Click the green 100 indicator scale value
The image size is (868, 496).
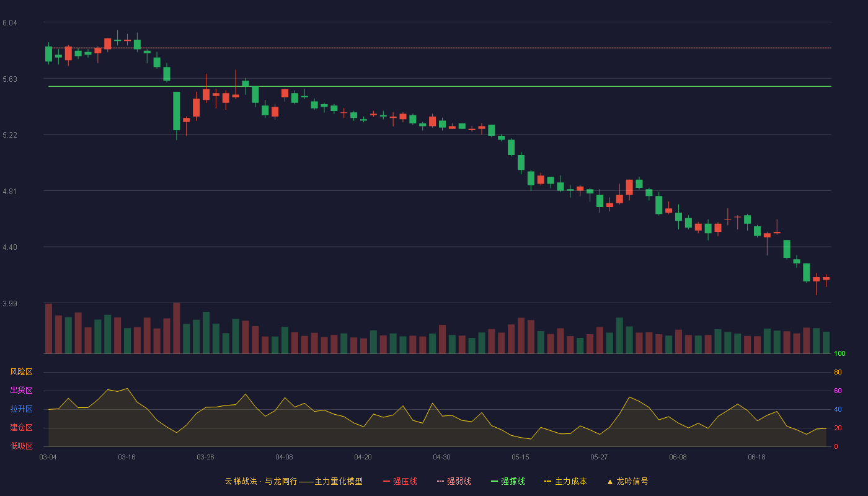coord(840,354)
